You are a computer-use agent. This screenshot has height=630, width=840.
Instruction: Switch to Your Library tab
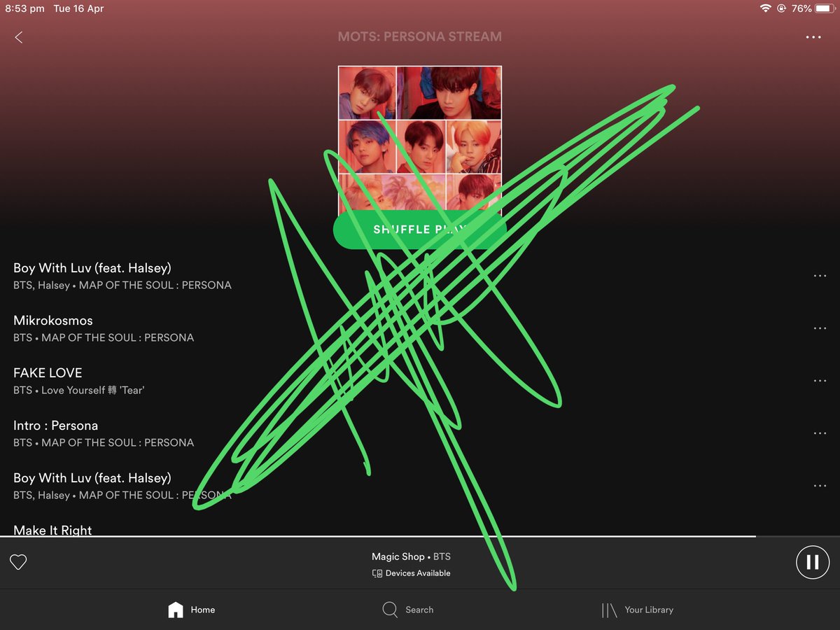(x=638, y=610)
